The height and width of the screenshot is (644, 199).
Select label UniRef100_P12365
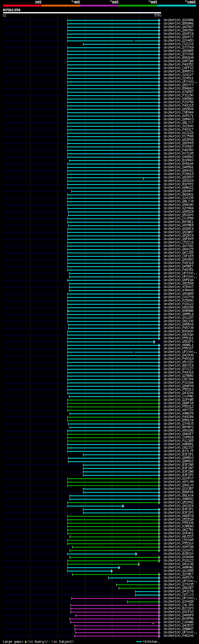178,441
